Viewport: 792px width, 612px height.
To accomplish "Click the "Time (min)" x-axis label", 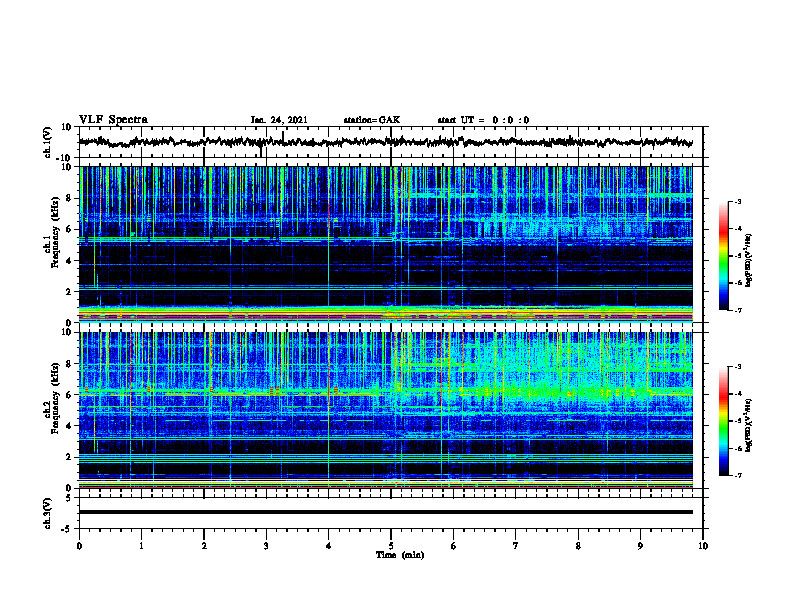I will tap(400, 555).
